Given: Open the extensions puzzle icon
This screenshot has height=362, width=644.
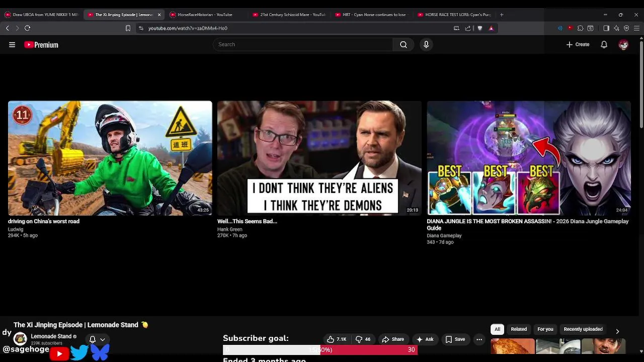Looking at the screenshot, I should pos(580,28).
